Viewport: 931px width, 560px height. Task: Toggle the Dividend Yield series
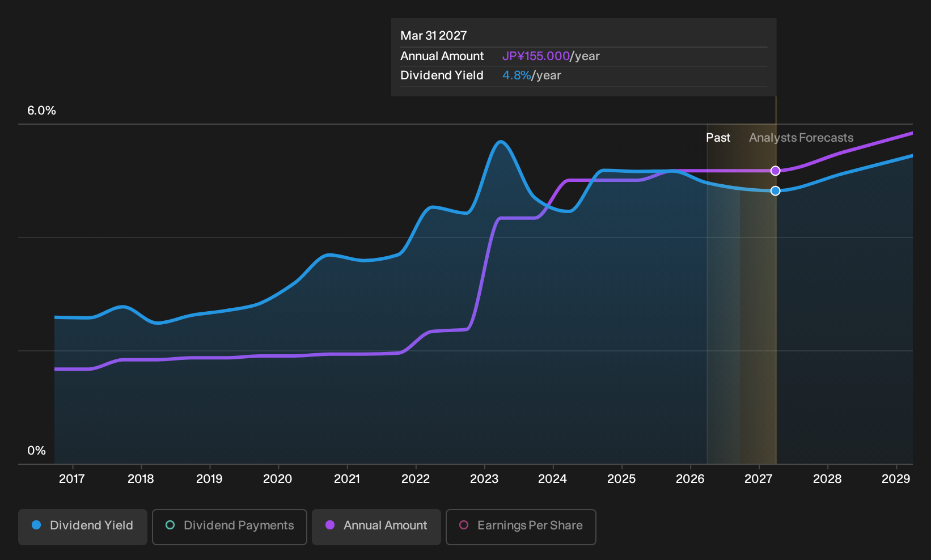83,527
